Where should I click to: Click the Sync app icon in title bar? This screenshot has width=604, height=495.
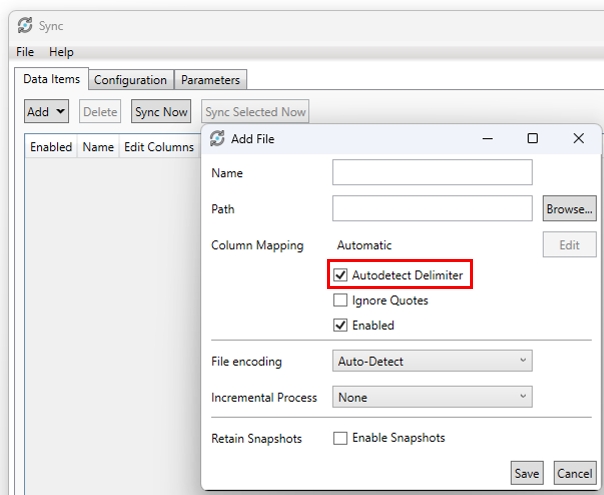[x=24, y=26]
